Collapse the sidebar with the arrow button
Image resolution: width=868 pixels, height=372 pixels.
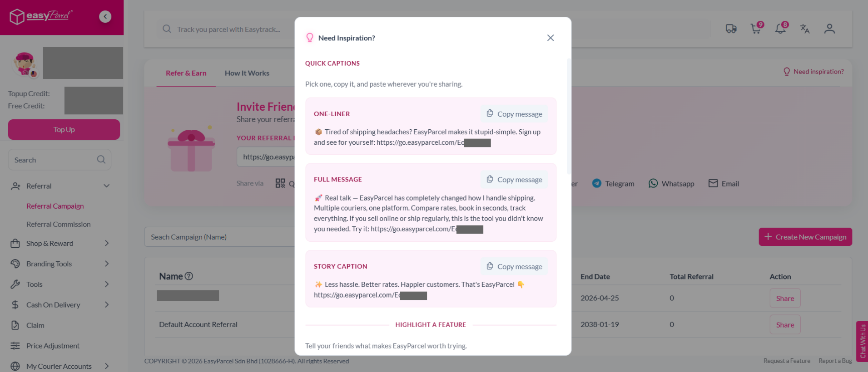pyautogui.click(x=105, y=16)
